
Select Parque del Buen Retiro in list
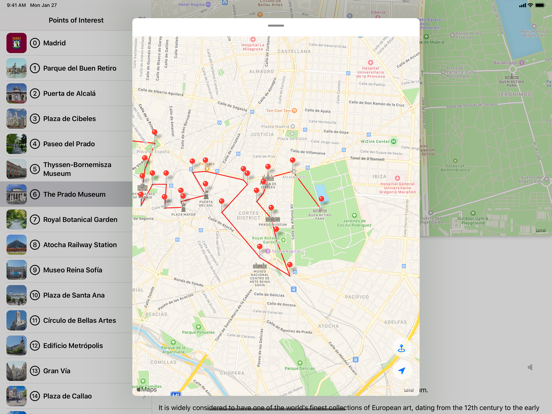pyautogui.click(x=66, y=68)
